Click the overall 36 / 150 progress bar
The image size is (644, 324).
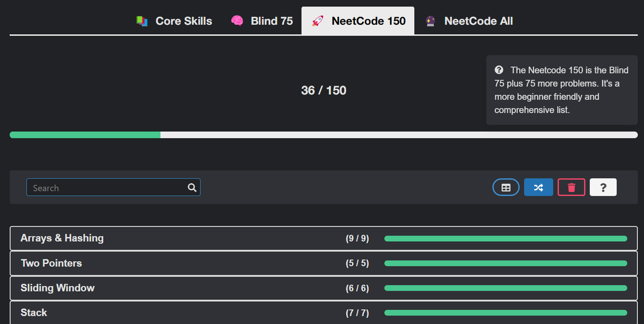tap(324, 135)
